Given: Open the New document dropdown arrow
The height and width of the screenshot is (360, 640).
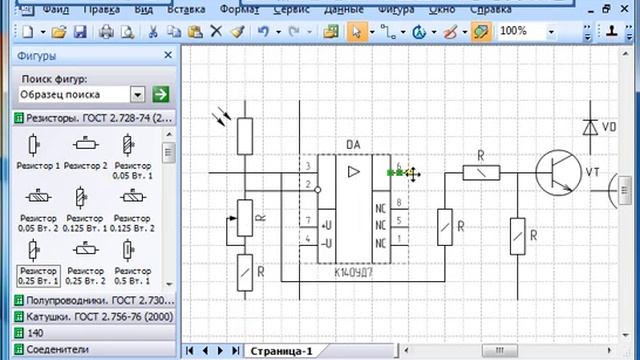Looking at the screenshot, I should coord(42,32).
